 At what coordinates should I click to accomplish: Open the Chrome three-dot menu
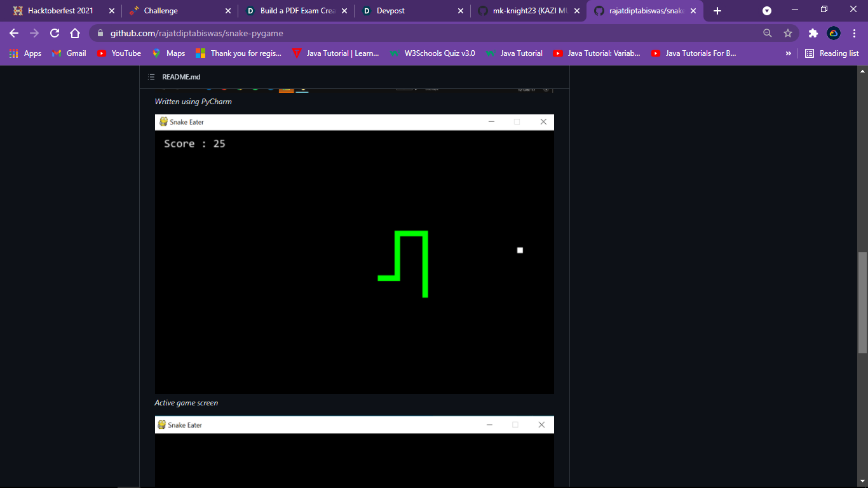[855, 33]
